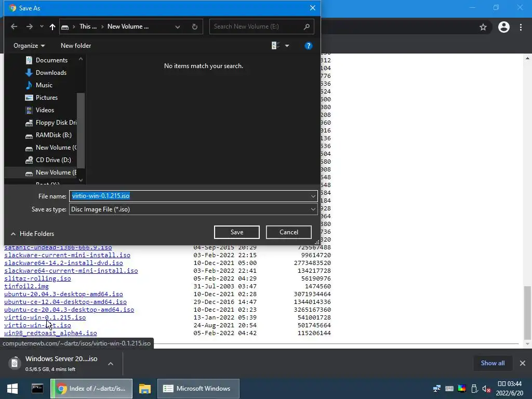
Task: Go back in Save As dialog
Action: (x=14, y=26)
